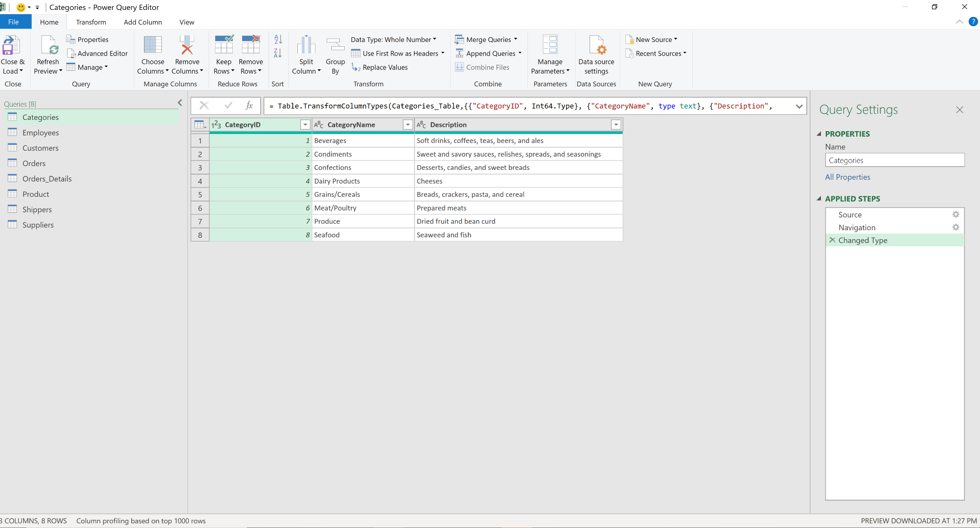980x528 pixels.
Task: Cancel the formula bar edit
Action: click(204, 106)
